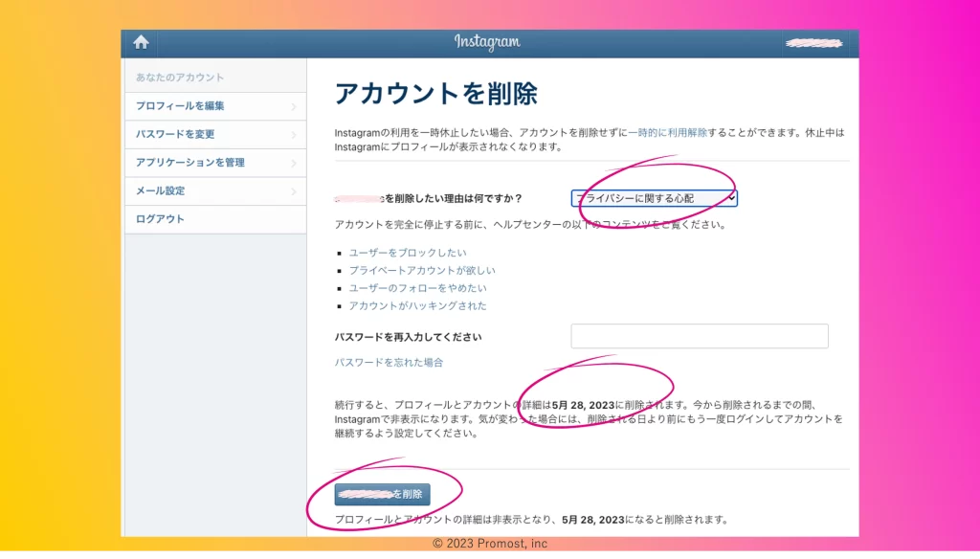980x559 pixels.
Task: Open アプリケーションを管理 in the sidebar
Action: point(190,163)
